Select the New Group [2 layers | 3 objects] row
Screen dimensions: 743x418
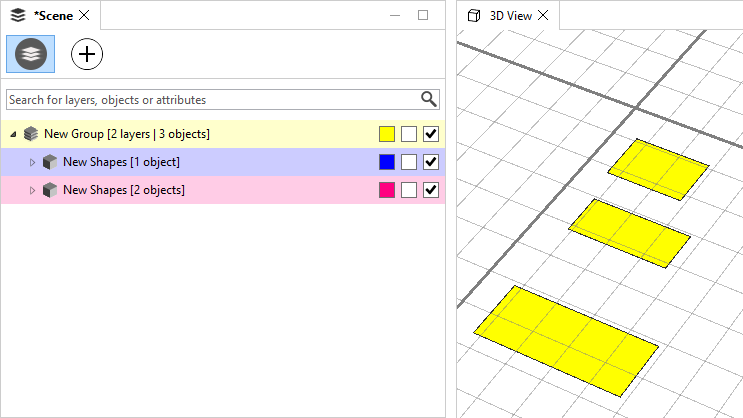coord(126,134)
